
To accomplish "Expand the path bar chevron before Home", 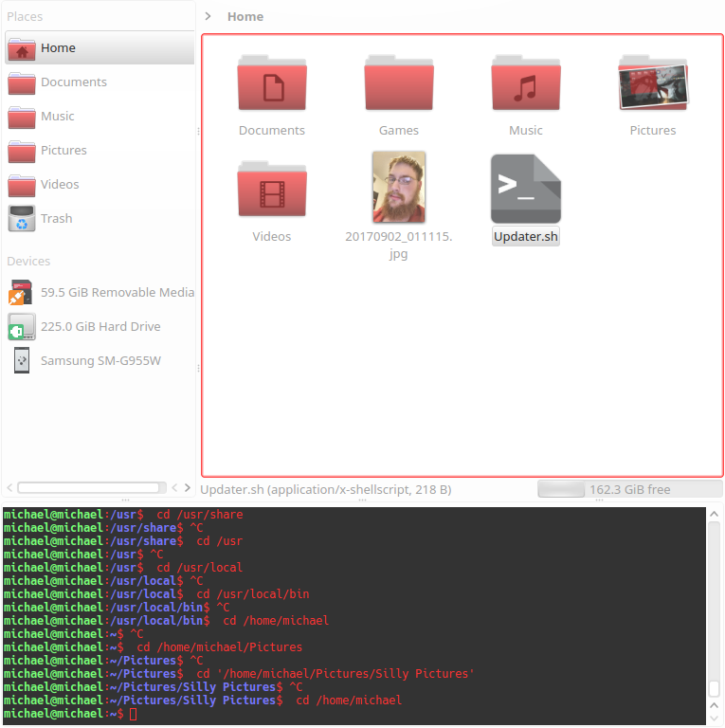I will click(208, 16).
